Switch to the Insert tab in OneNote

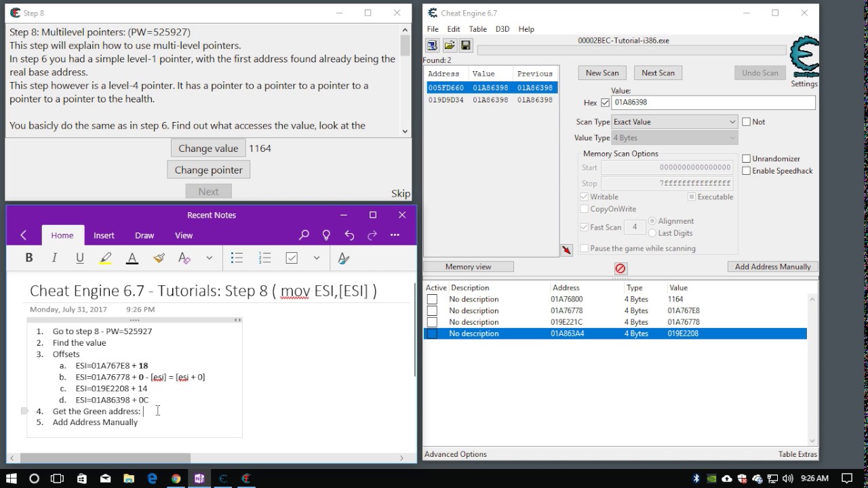[104, 235]
